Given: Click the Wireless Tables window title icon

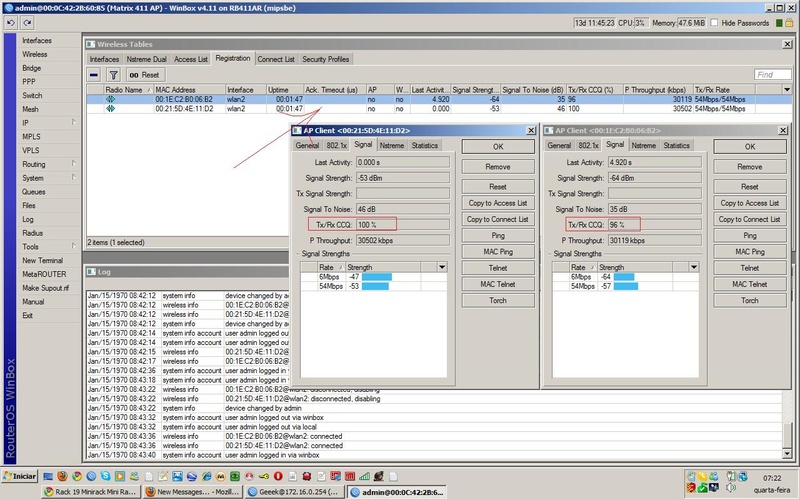Looking at the screenshot, I should pyautogui.click(x=91, y=44).
